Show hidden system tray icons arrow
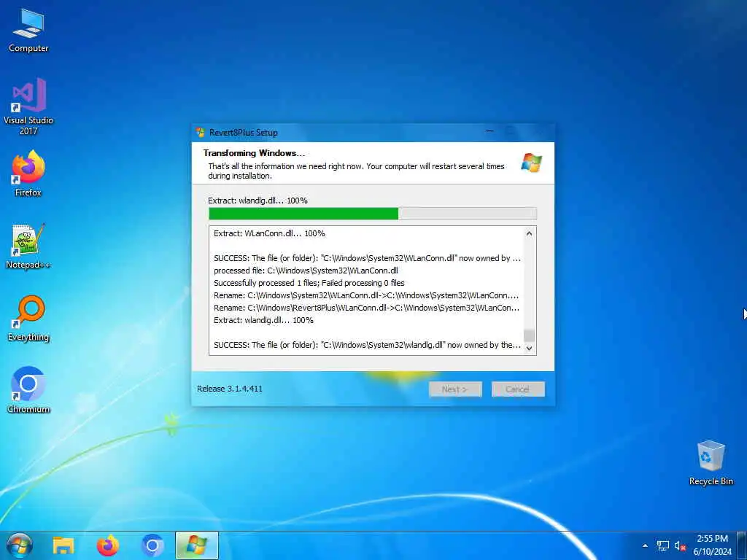The image size is (747, 560). coord(645,545)
